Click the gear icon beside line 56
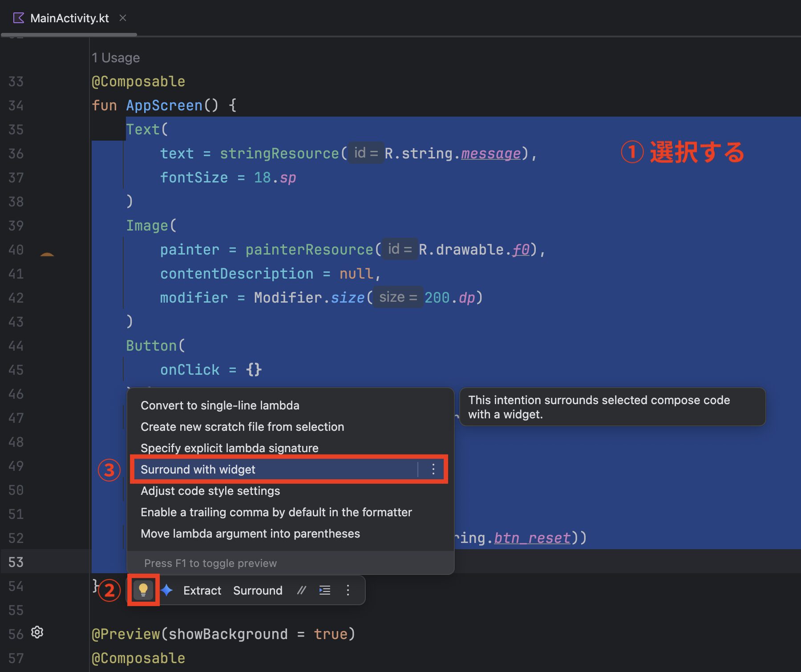The height and width of the screenshot is (672, 801). click(37, 632)
